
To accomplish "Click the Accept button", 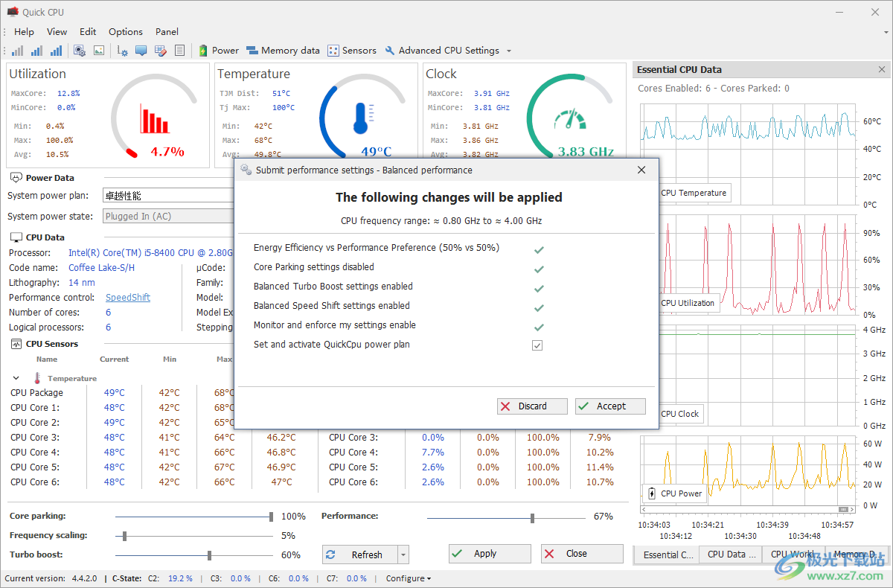I will point(610,406).
